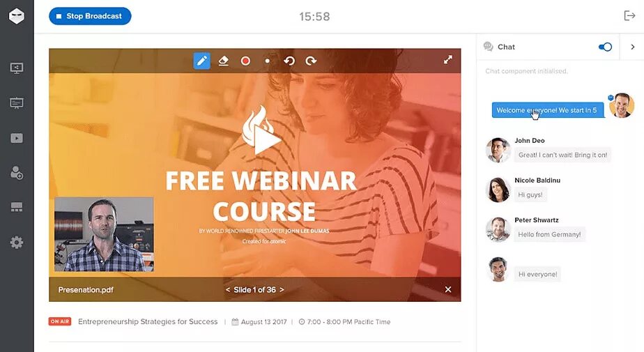Open the video player sidebar icon
Screen dimensions: 644x352
pyautogui.click(x=17, y=138)
